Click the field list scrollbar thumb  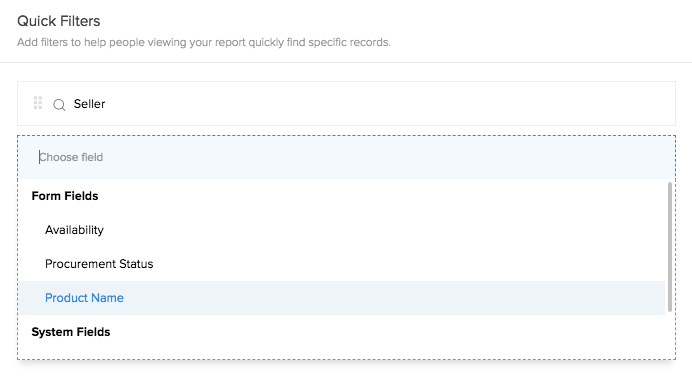[x=669, y=247]
